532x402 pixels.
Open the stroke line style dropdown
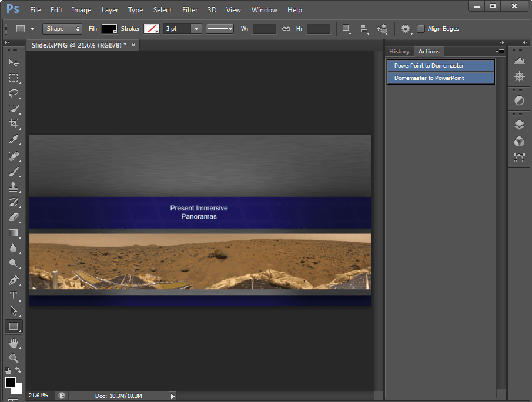[220, 29]
